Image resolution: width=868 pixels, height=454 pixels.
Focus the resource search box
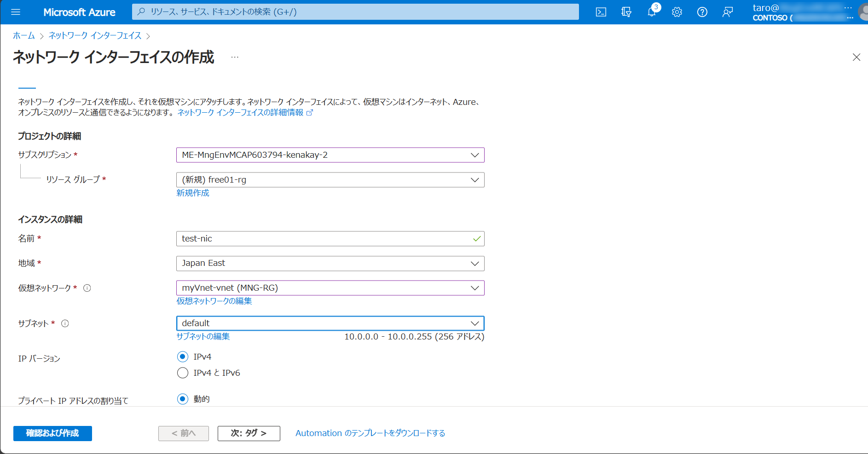355,12
